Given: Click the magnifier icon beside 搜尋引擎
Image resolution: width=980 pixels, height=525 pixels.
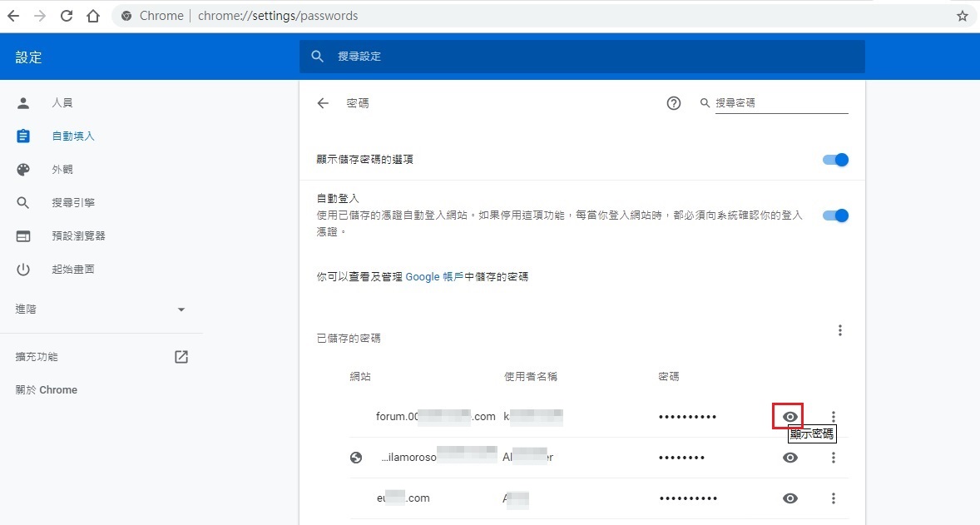Looking at the screenshot, I should 23,202.
